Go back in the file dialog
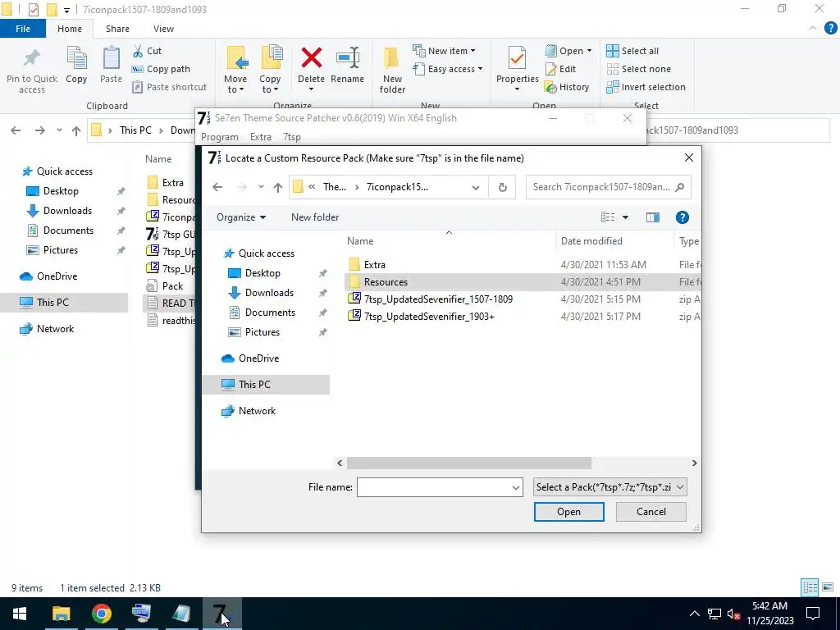 tap(217, 187)
